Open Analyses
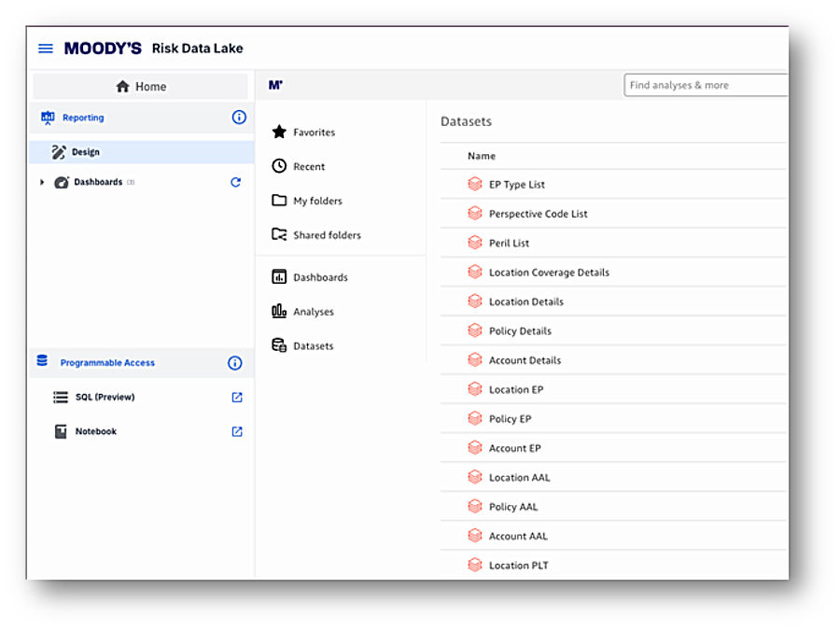The image size is (840, 631). point(314,312)
